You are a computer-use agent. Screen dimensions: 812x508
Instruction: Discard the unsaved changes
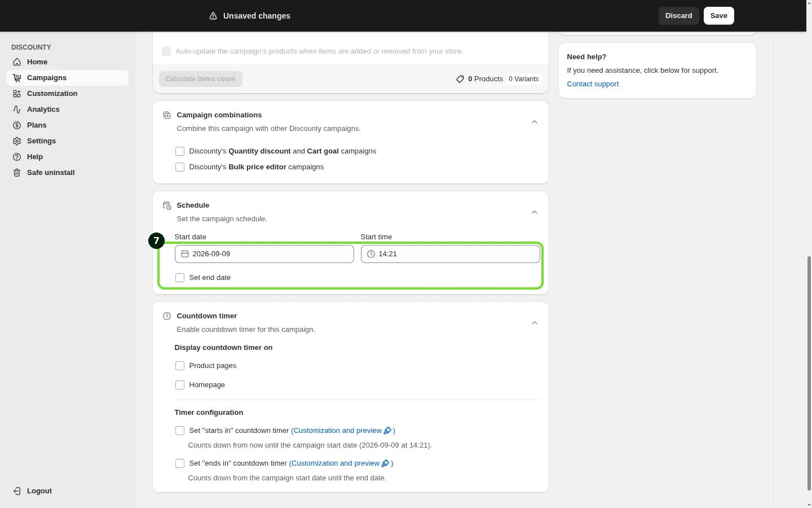[679, 16]
